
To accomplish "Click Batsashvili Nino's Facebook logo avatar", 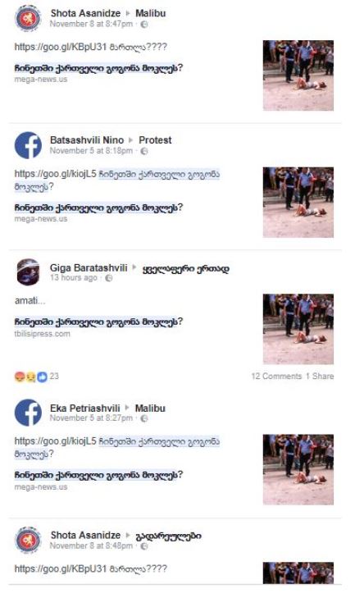I will tap(28, 145).
